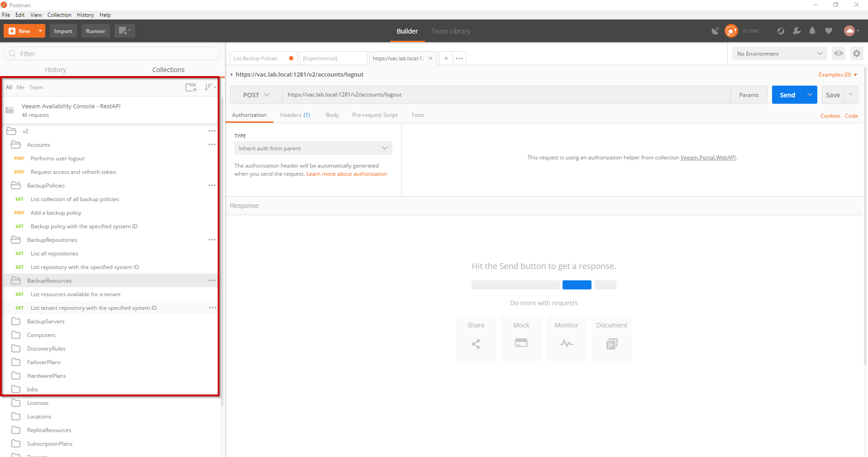Open settings via the wrench icon
This screenshot has height=457, width=868.
coord(796,31)
